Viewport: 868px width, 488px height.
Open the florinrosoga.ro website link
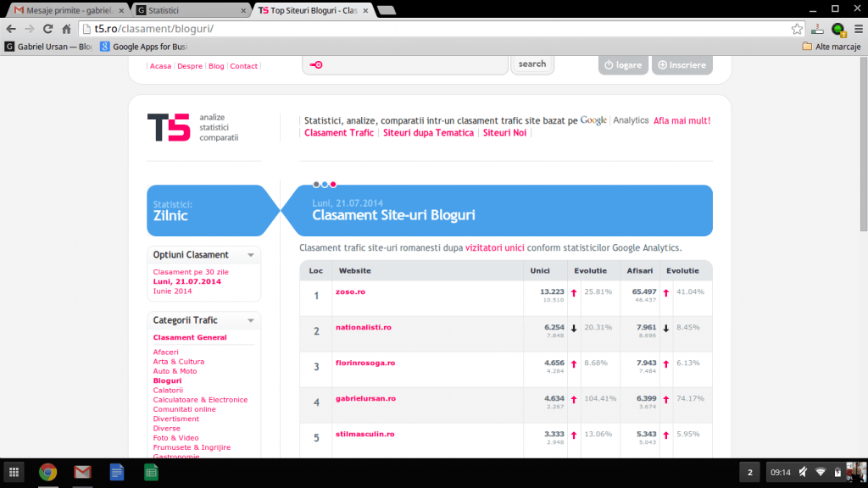point(365,363)
